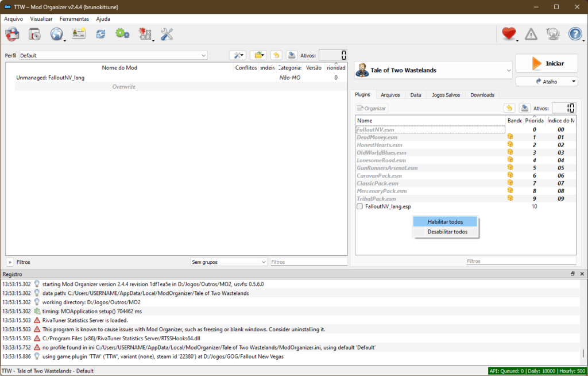Expand the Atalho shortcut dropdown

click(547, 82)
